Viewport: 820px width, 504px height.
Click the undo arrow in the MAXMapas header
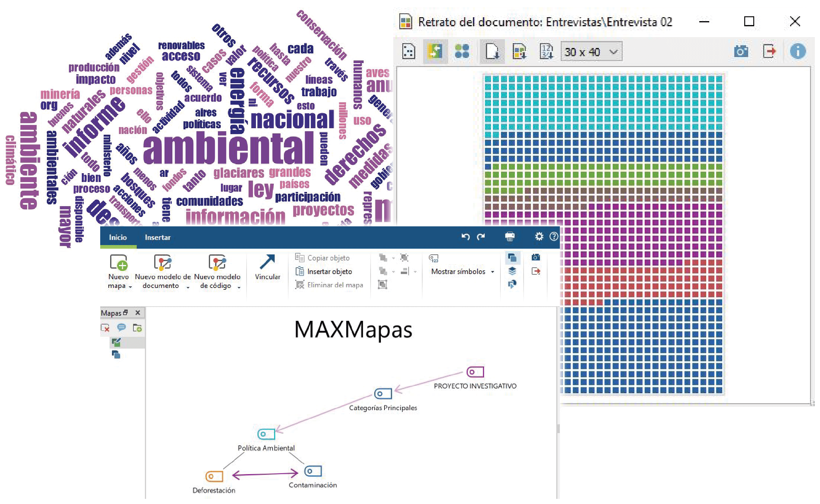465,237
